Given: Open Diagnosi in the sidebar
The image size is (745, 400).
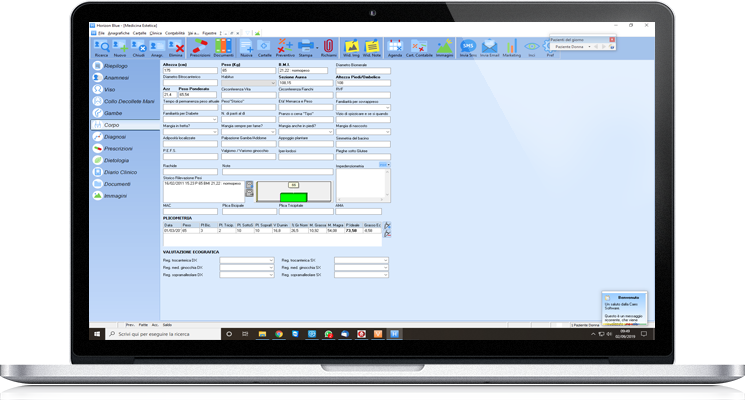Looking at the screenshot, I should (124, 137).
